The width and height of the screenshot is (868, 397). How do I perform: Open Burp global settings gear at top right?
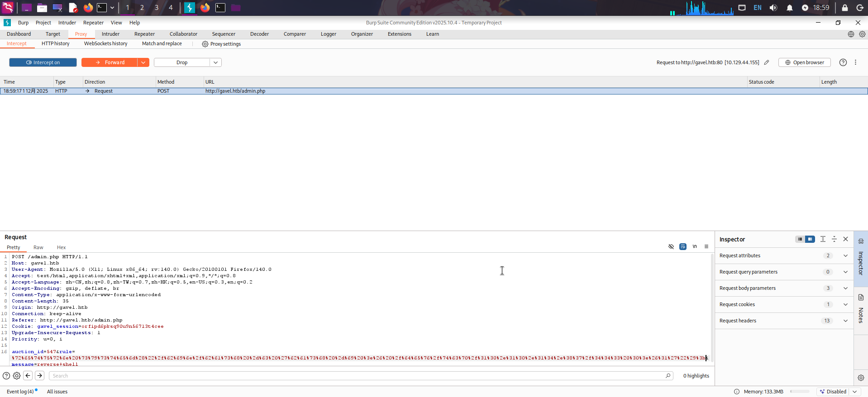pyautogui.click(x=862, y=34)
